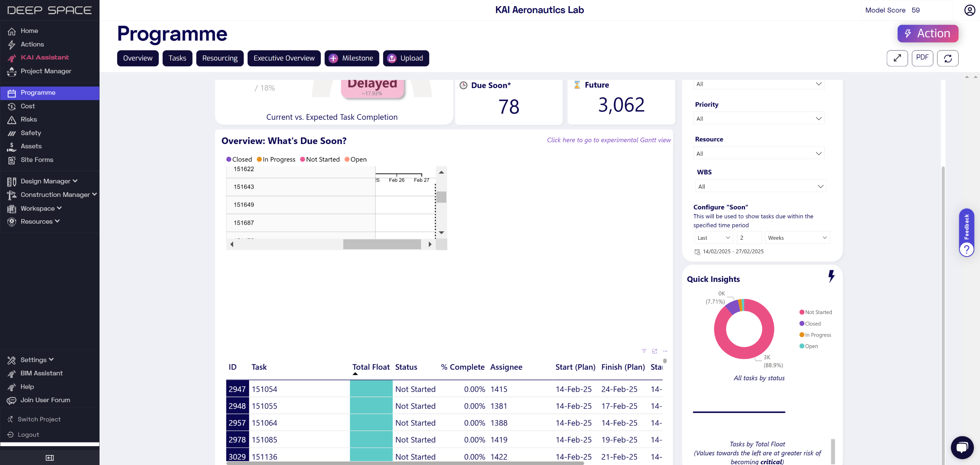Click the PDF export button
This screenshot has height=465, width=980.
[922, 58]
